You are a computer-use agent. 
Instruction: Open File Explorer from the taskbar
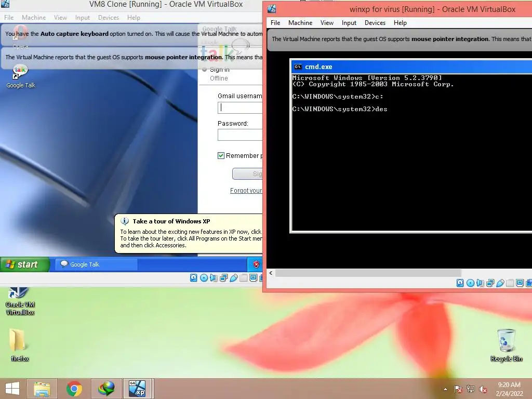(x=42, y=389)
